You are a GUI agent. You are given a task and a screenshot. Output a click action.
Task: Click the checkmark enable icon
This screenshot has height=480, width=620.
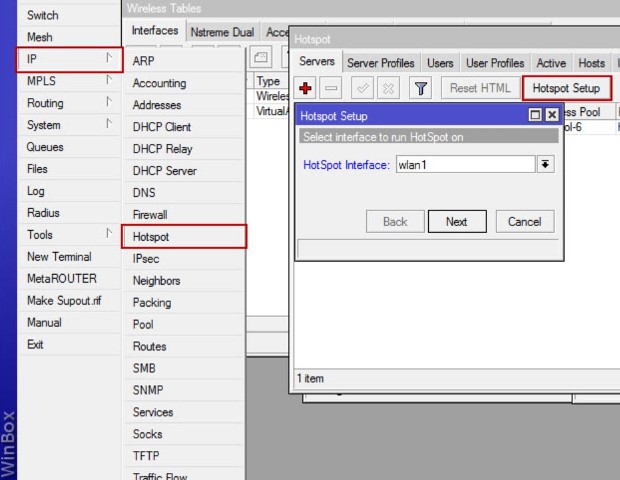tap(363, 88)
